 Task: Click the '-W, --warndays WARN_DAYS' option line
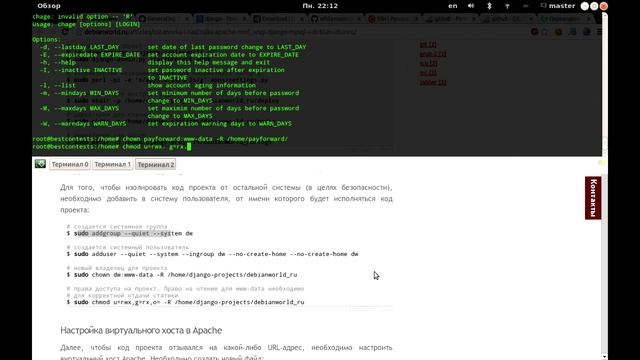pos(165,123)
